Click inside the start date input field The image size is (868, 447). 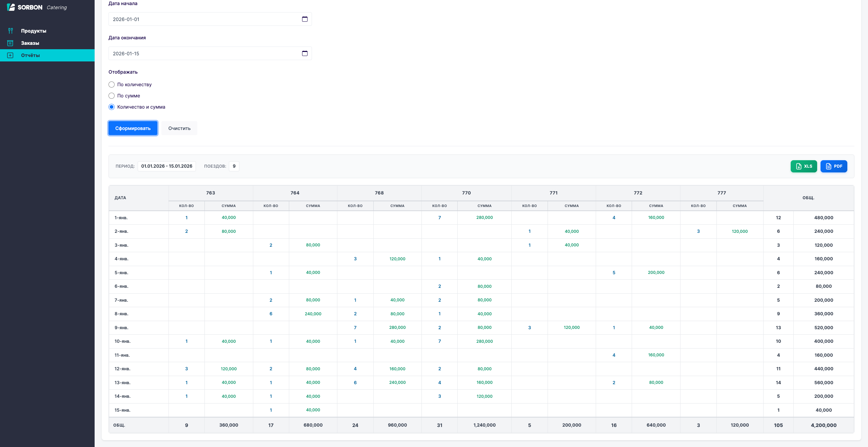203,19
